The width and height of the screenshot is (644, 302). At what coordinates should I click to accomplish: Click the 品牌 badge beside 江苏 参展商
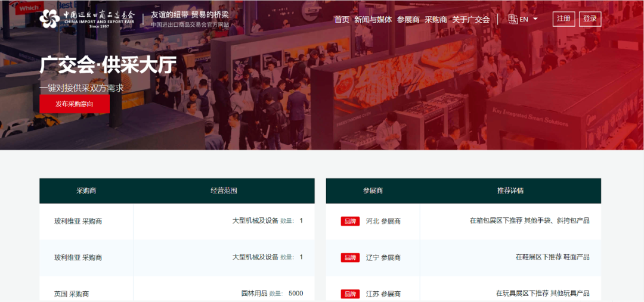[x=350, y=294]
